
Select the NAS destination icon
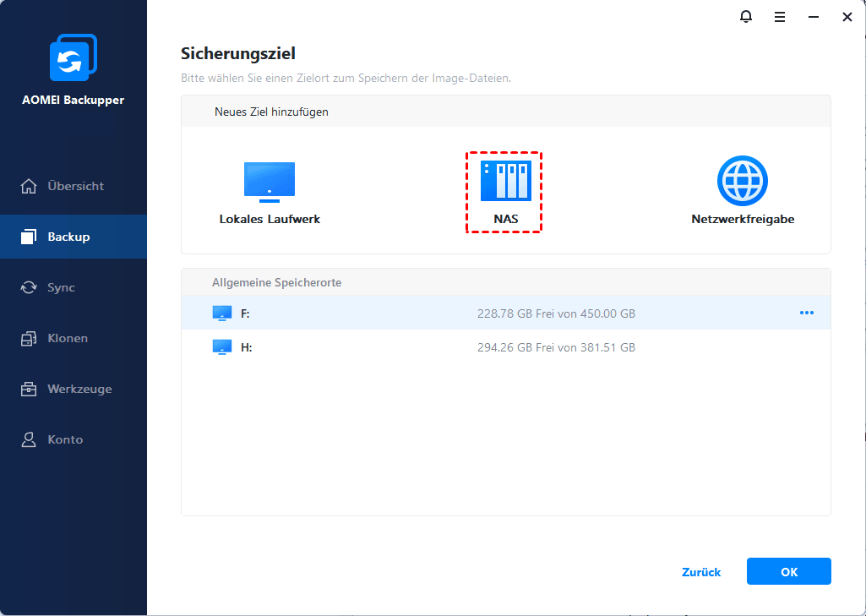click(504, 181)
